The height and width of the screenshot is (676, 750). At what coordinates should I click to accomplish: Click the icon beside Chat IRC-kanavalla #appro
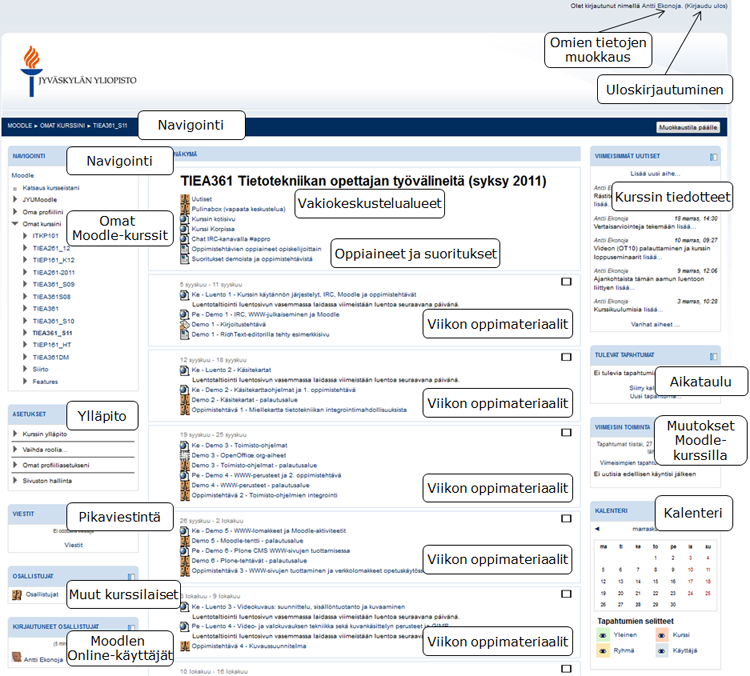pyautogui.click(x=185, y=239)
